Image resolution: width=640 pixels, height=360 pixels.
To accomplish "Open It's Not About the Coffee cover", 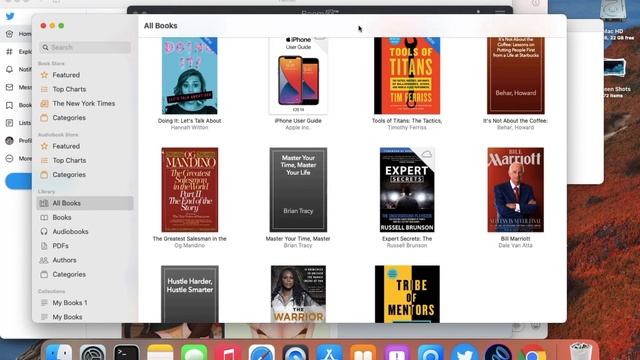I will point(516,76).
